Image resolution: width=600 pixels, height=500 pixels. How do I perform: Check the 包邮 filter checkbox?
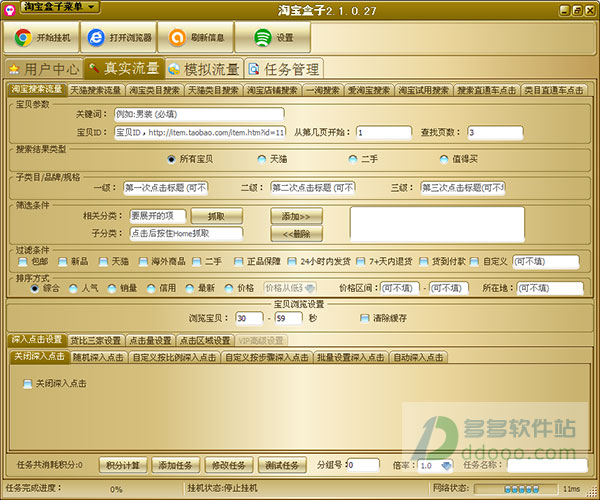[23, 262]
